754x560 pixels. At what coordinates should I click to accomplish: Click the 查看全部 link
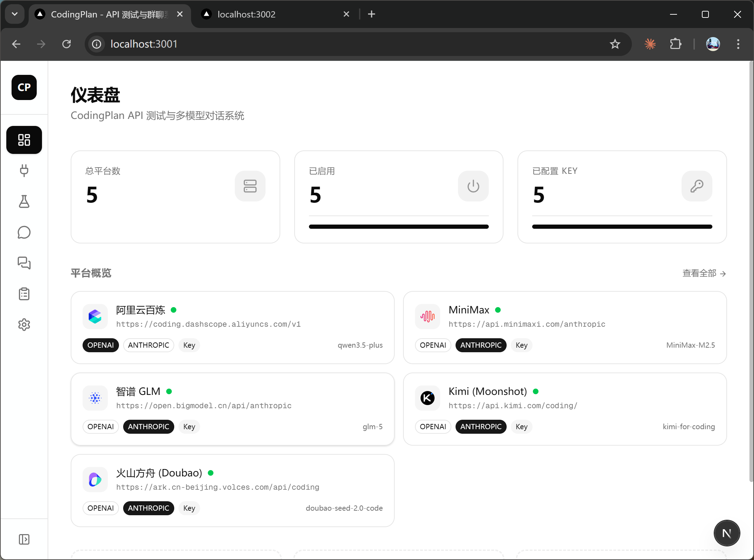pyautogui.click(x=704, y=273)
